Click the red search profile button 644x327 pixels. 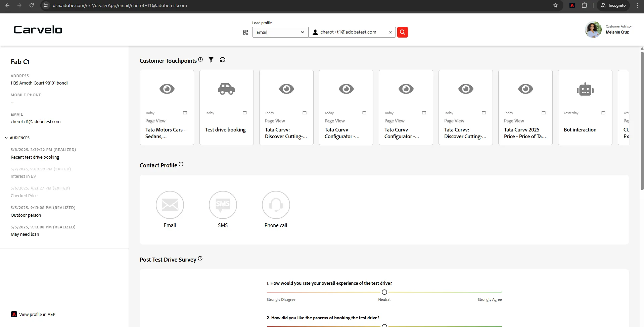pos(403,32)
